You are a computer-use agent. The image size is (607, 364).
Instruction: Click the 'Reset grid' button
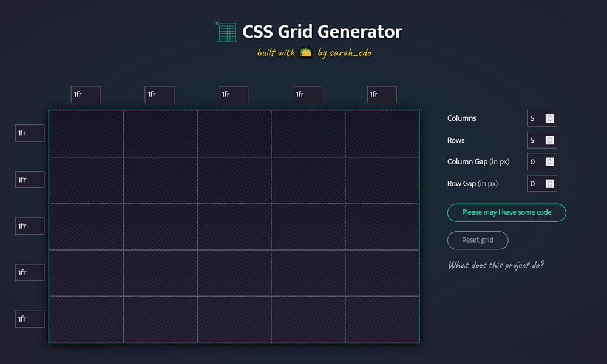478,240
